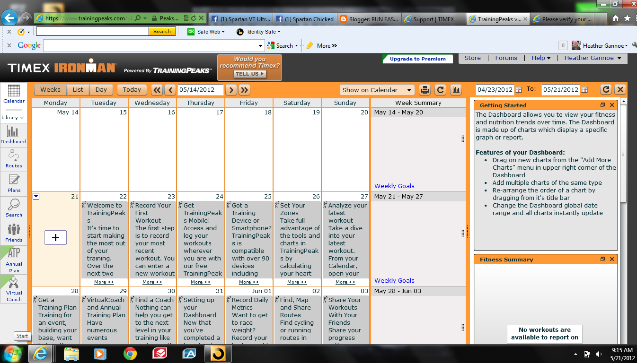Switch to Spartan VT Ultra Facebook tab
The height and width of the screenshot is (364, 637).
(240, 19)
